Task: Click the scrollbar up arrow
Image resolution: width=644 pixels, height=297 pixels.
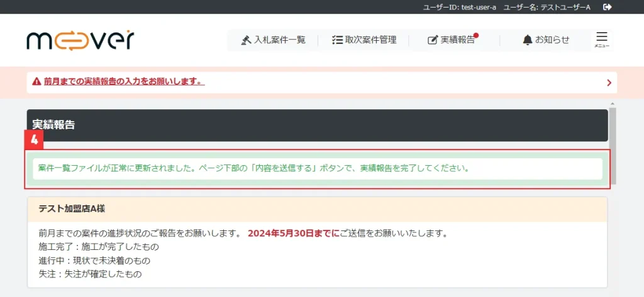Action: tap(613, 103)
